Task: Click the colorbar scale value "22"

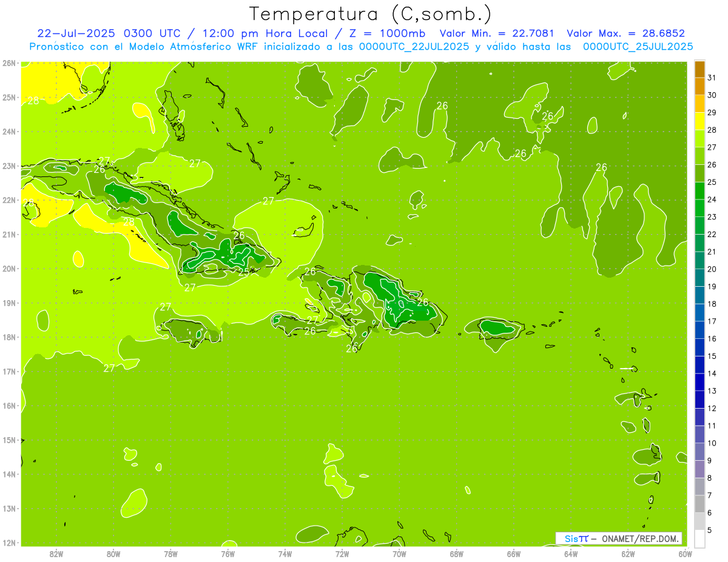Action: 712,234
